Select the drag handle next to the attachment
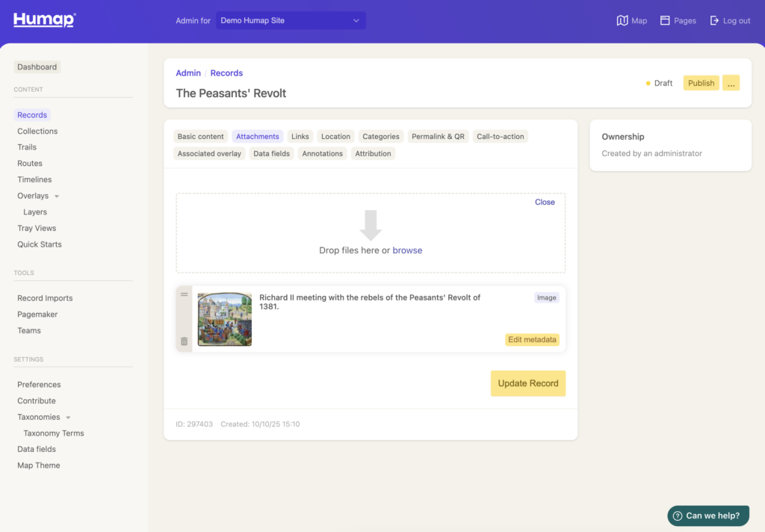Image resolution: width=765 pixels, height=532 pixels. pos(184,294)
